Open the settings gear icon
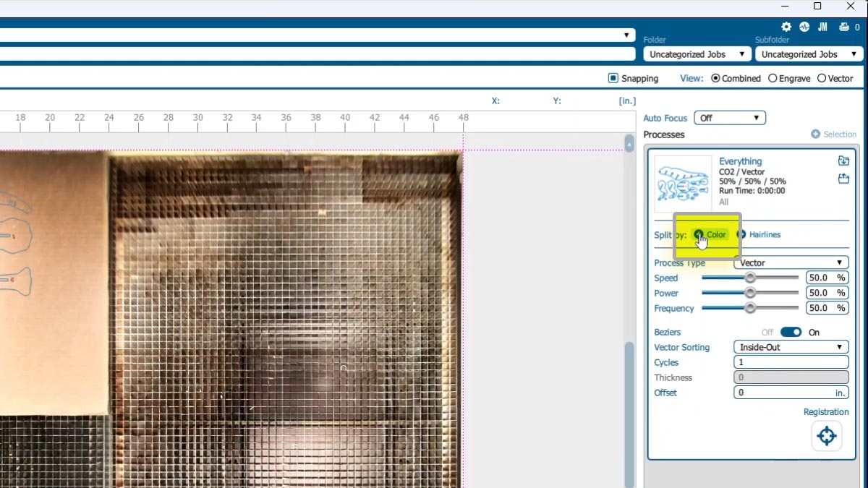Viewport: 868px width, 488px height. pyautogui.click(x=786, y=27)
